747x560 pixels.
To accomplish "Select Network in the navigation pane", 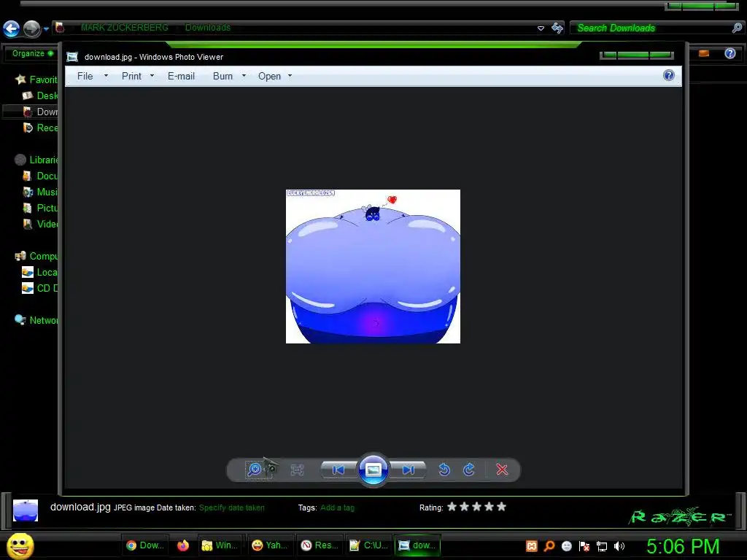I will (x=36, y=321).
